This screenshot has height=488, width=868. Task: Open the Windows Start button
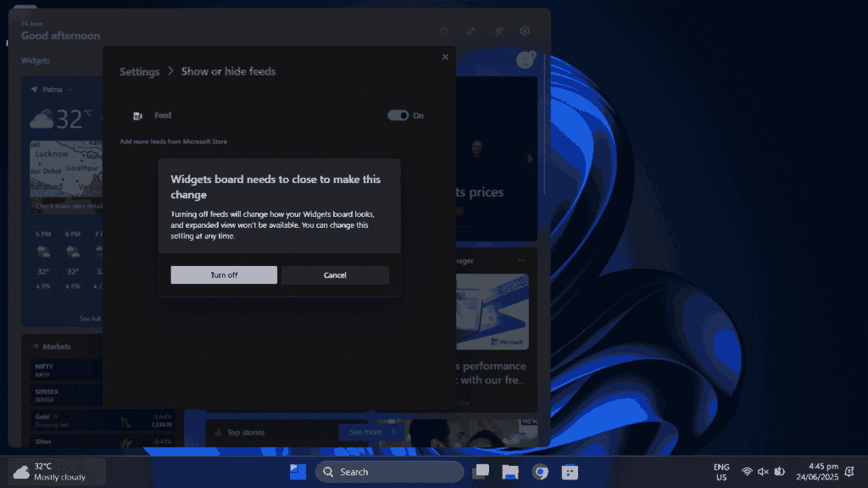(x=298, y=472)
